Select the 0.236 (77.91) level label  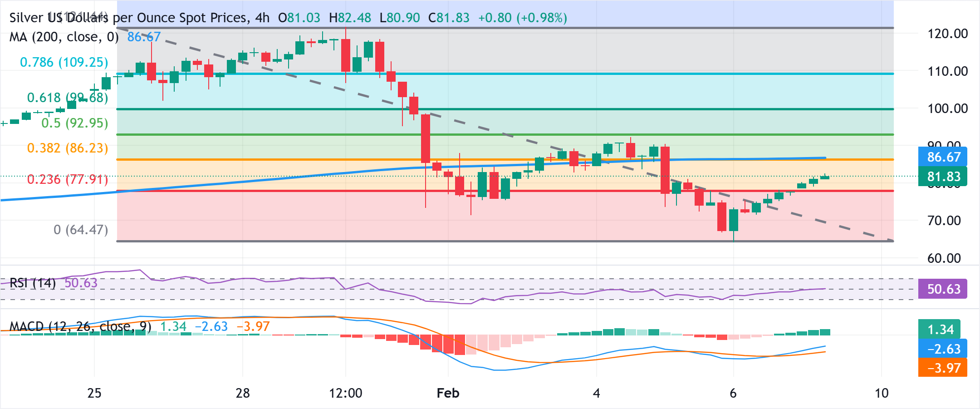[x=68, y=179]
